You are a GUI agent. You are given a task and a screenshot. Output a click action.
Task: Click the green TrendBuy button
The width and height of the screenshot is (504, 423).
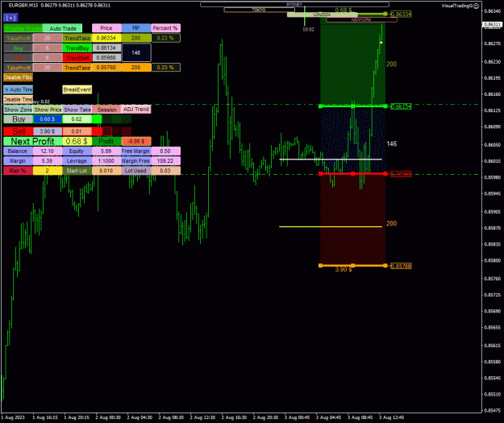(77, 48)
